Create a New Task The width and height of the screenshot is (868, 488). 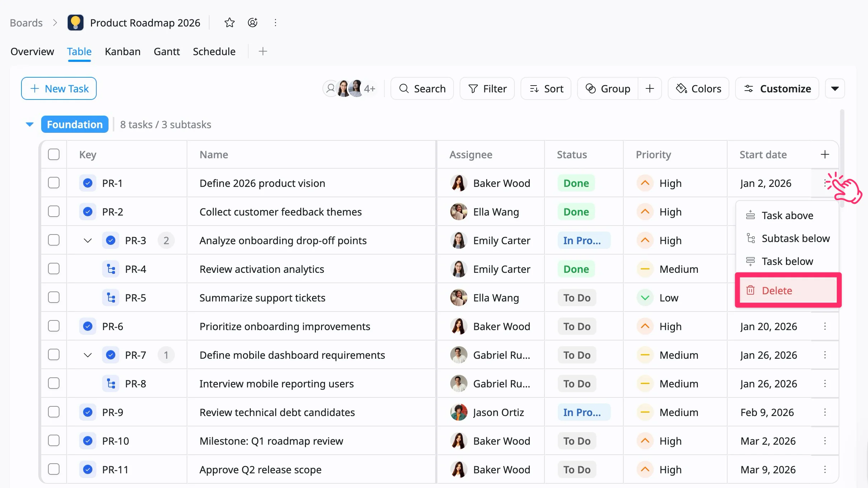coord(59,88)
